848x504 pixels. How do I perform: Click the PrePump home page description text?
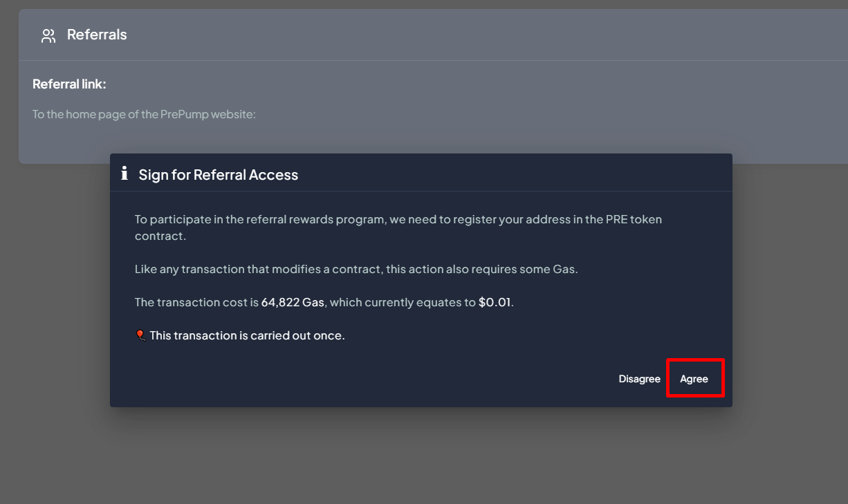pyautogui.click(x=144, y=114)
